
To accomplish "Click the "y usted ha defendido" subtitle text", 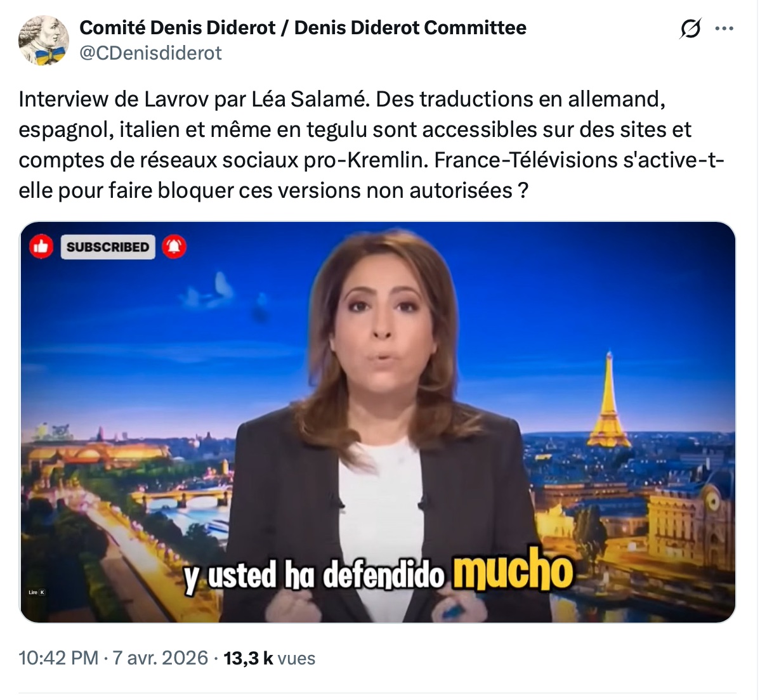I will coord(314,576).
